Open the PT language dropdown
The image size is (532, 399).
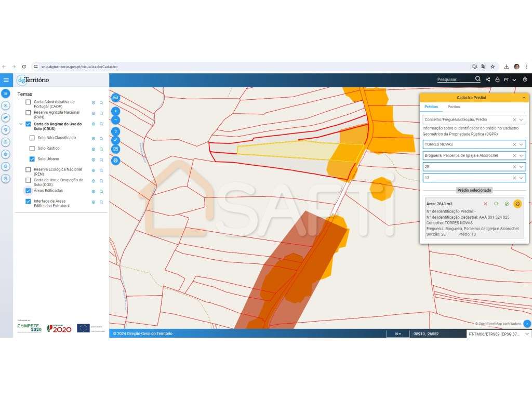510,79
